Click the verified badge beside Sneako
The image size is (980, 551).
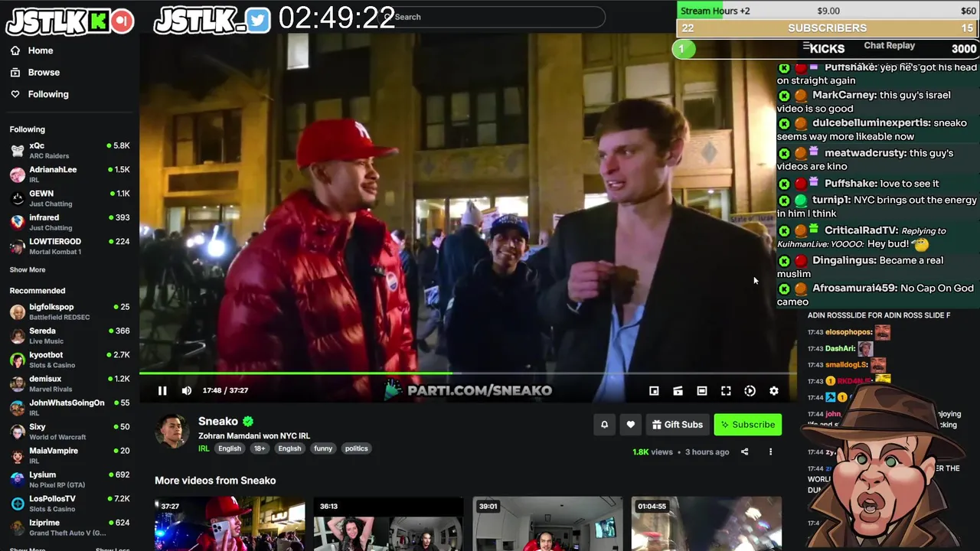tap(248, 421)
